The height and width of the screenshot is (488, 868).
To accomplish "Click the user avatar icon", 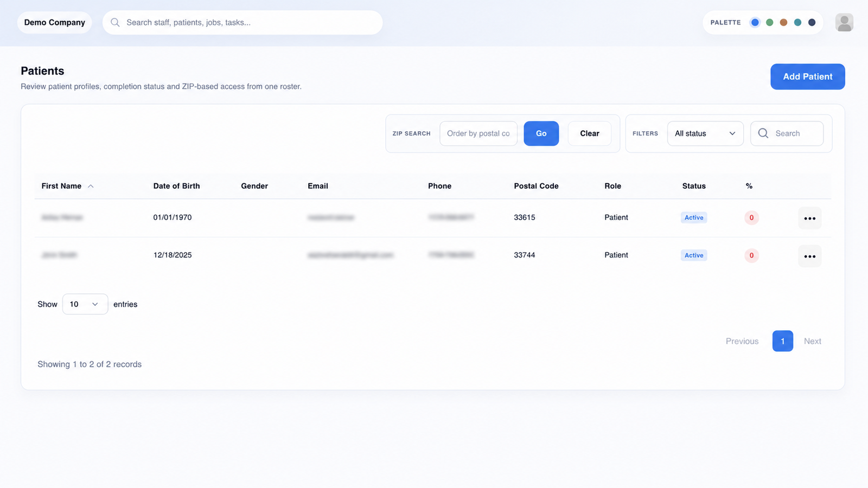I will point(844,22).
